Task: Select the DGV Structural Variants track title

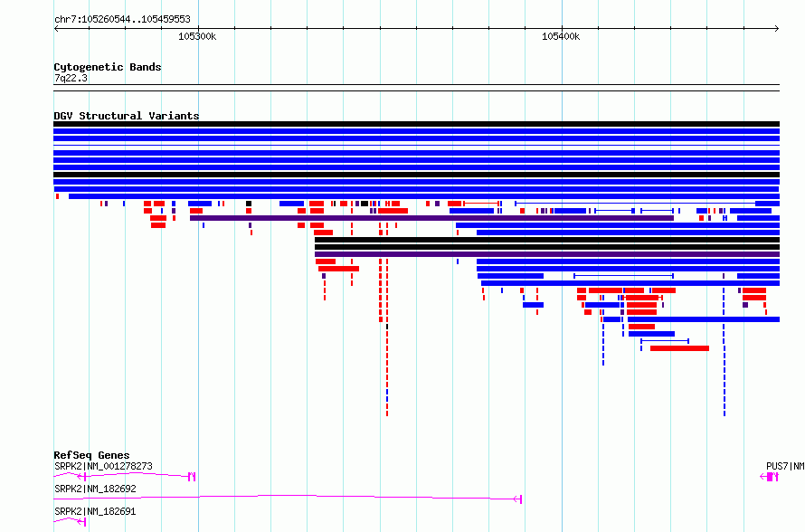Action: pyautogui.click(x=127, y=116)
